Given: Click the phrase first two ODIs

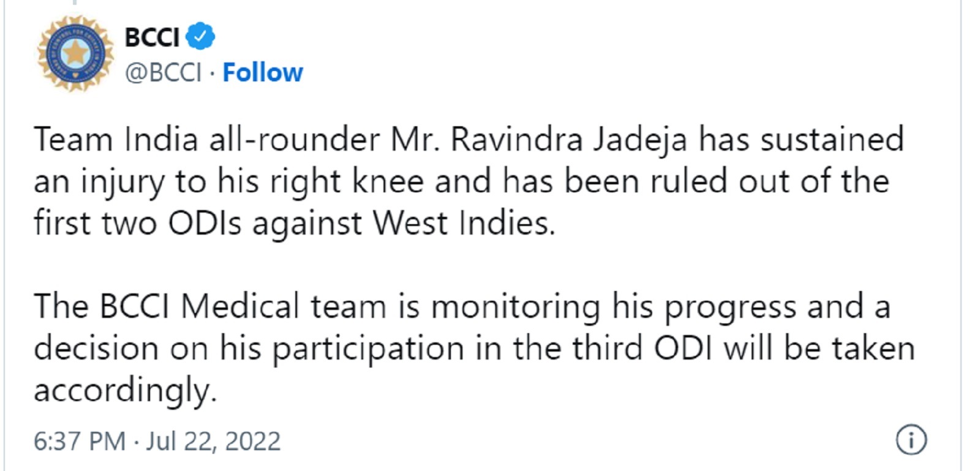Looking at the screenshot, I should point(138,223).
